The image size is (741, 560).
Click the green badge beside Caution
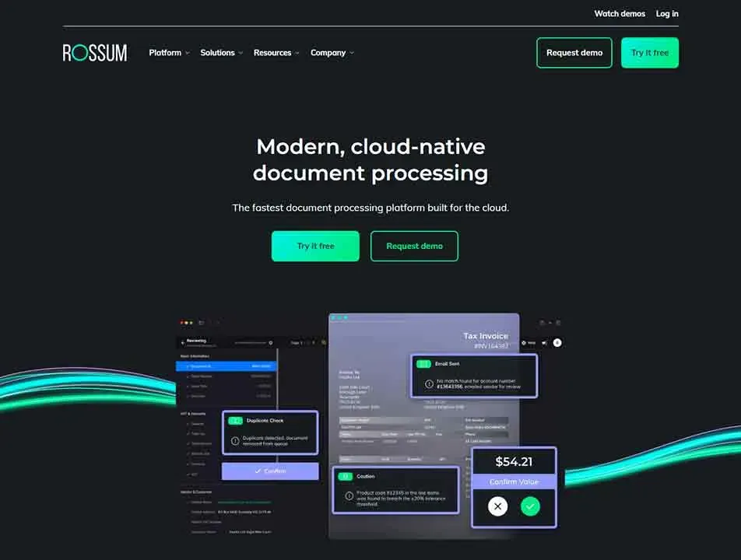pyautogui.click(x=346, y=477)
